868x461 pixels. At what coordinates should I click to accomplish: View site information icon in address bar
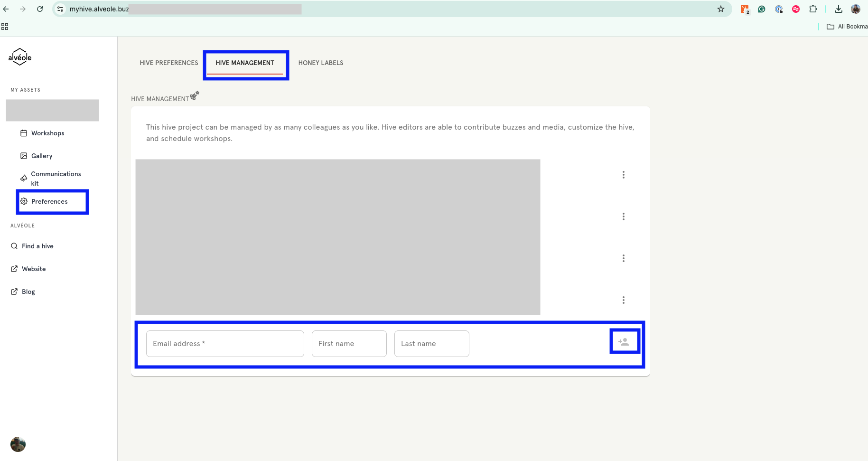pyautogui.click(x=60, y=9)
